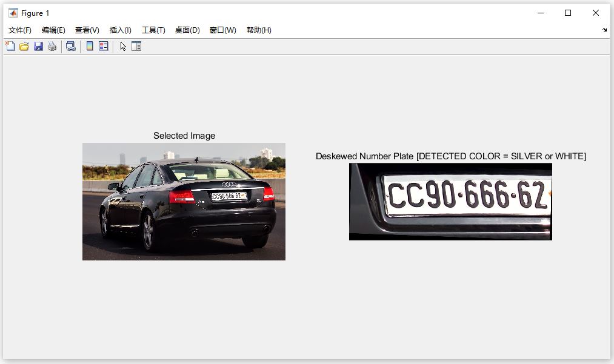The image size is (614, 364).
Task: Open the 窗口(W) menu
Action: (223, 30)
